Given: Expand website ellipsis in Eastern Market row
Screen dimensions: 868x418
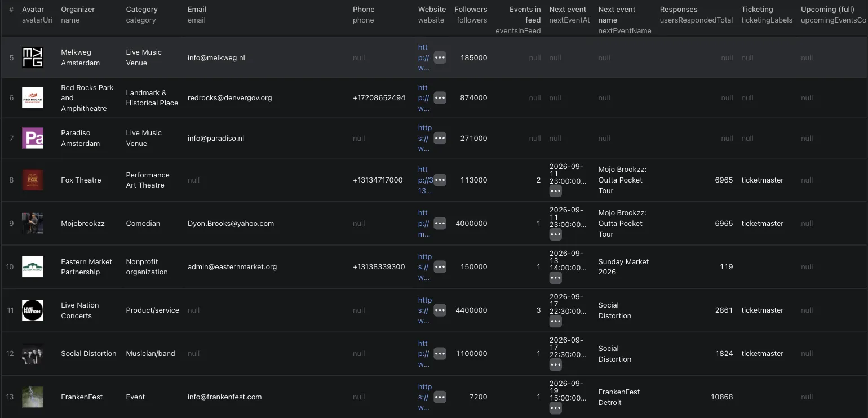Looking at the screenshot, I should (x=440, y=266).
